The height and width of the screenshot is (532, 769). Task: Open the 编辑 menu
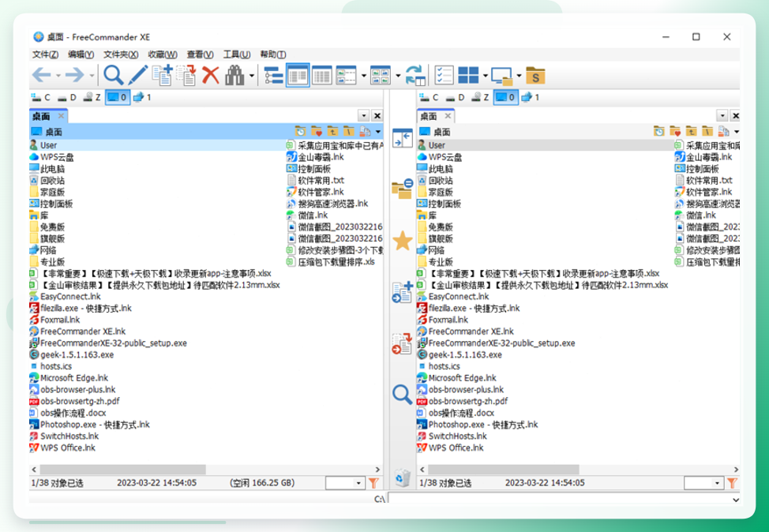click(81, 54)
